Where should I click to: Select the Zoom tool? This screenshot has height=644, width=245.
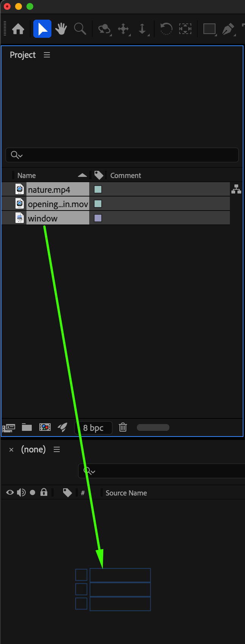(80, 29)
